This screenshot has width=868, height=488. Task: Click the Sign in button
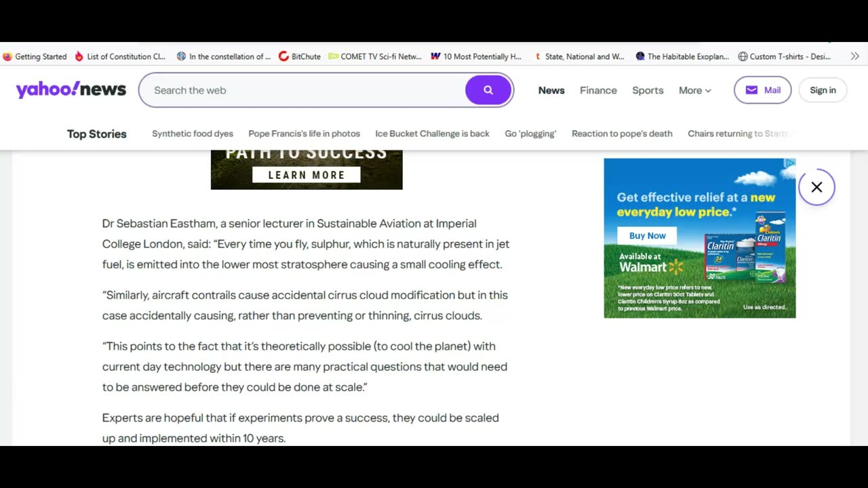(x=823, y=90)
